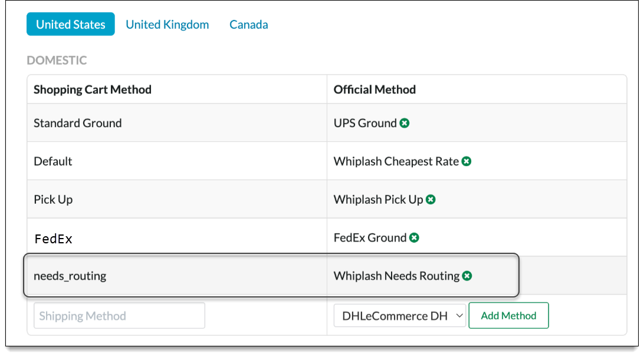
Task: Click the Standard Ground cart method cell
Action: tap(77, 123)
